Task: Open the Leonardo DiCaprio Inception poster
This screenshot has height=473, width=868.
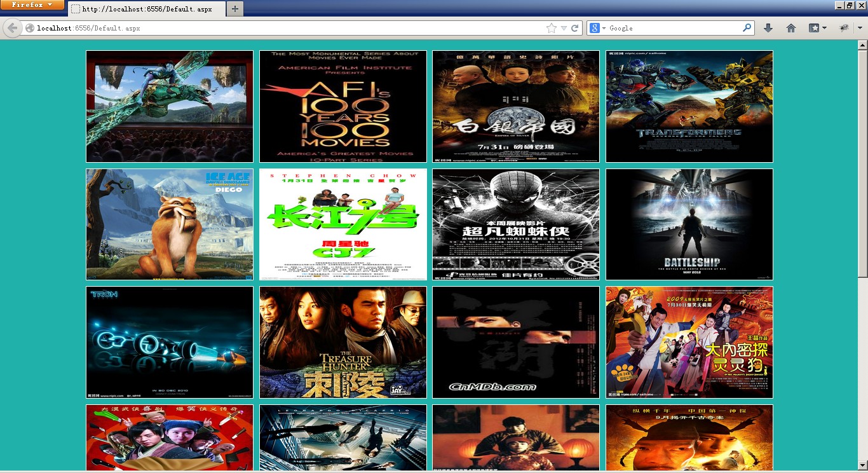Action: 343,437
